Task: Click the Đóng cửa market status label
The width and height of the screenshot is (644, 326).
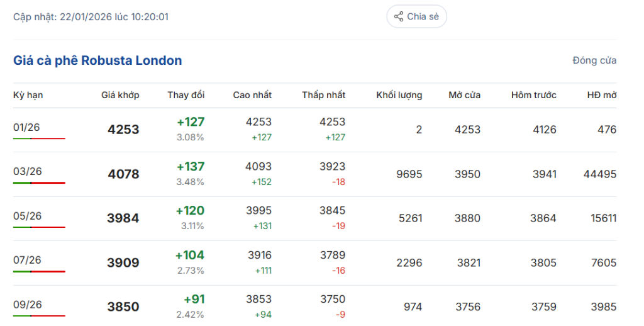Action: (594, 60)
